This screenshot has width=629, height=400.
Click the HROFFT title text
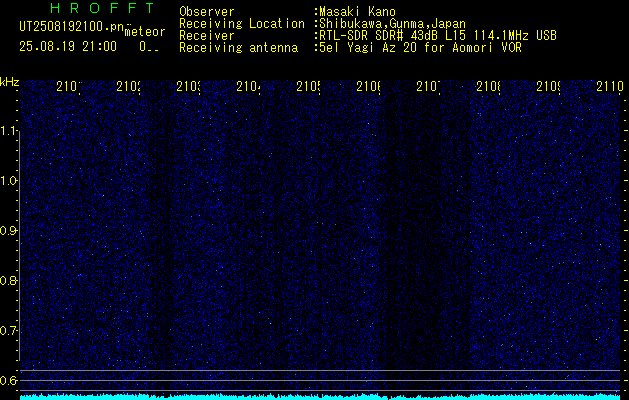point(102,8)
